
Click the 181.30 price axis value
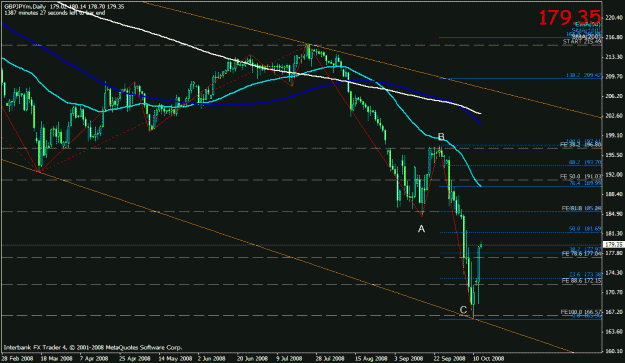tap(614, 233)
